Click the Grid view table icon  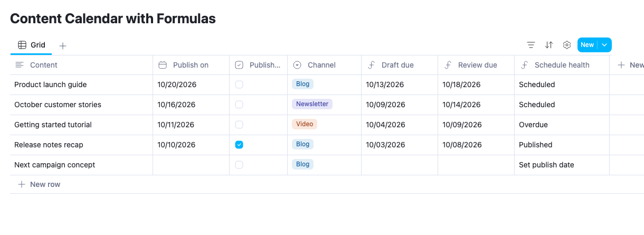(22, 45)
